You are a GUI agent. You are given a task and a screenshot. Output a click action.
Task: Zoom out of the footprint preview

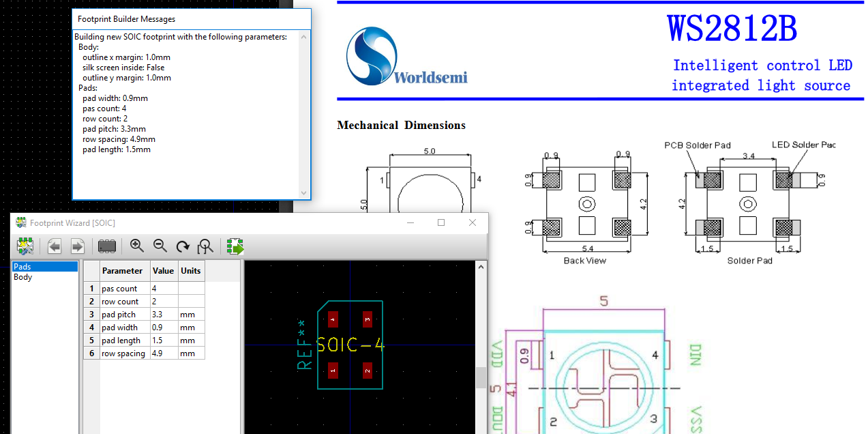coord(160,246)
